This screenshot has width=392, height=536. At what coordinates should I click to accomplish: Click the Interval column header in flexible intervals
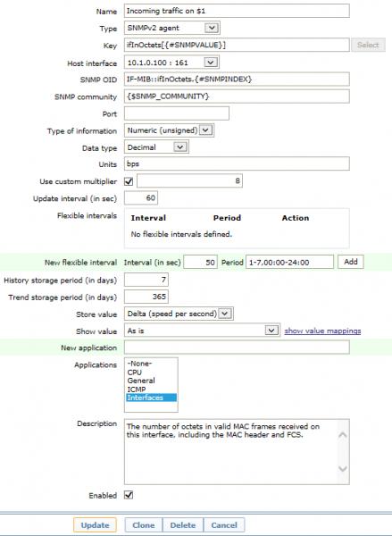[x=148, y=218]
